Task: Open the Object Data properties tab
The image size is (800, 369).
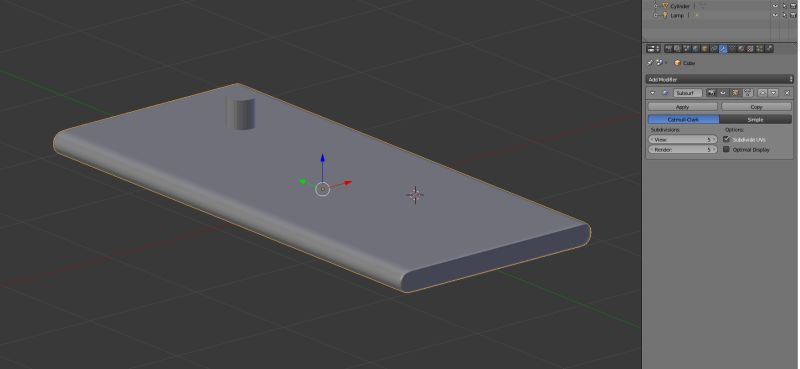Action: (x=732, y=48)
